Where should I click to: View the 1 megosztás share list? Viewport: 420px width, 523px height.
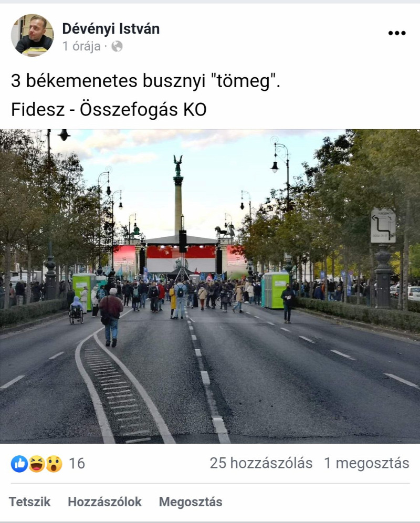(x=366, y=463)
